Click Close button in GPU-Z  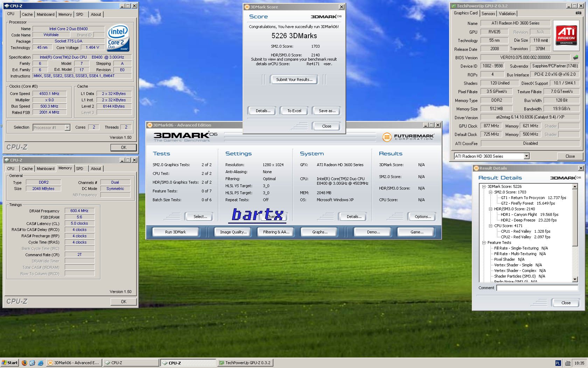pyautogui.click(x=570, y=156)
